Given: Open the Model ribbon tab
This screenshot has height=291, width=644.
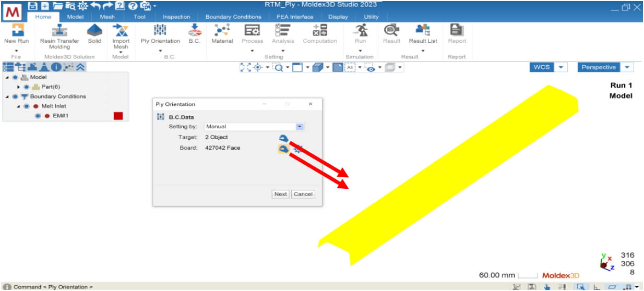Looking at the screenshot, I should click(75, 17).
